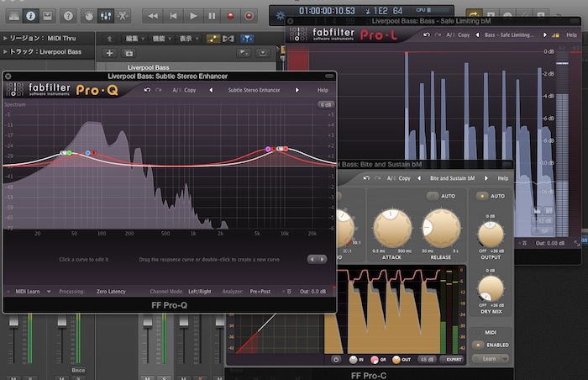Toggle Pro-C MIDI ENABLED switch
Viewport: 588px width, 380px height.
478,345
